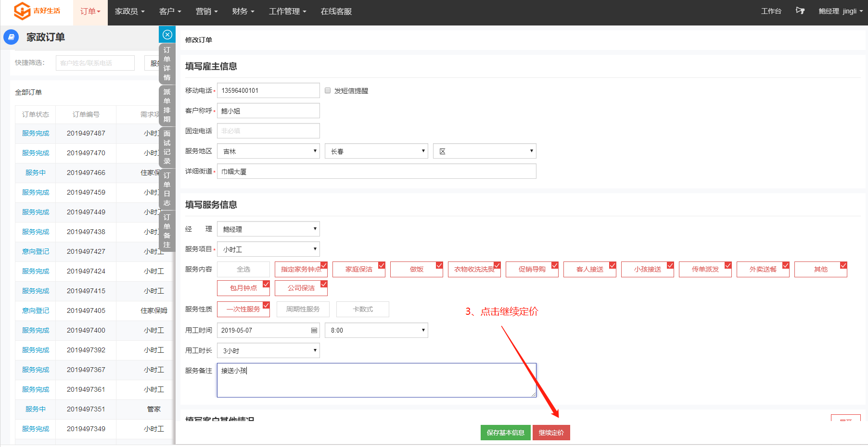
Task: Open the 营销 top menu
Action: click(x=207, y=11)
